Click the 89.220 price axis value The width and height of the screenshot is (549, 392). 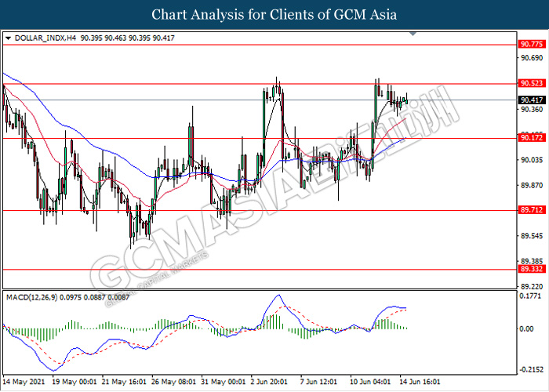(531, 286)
